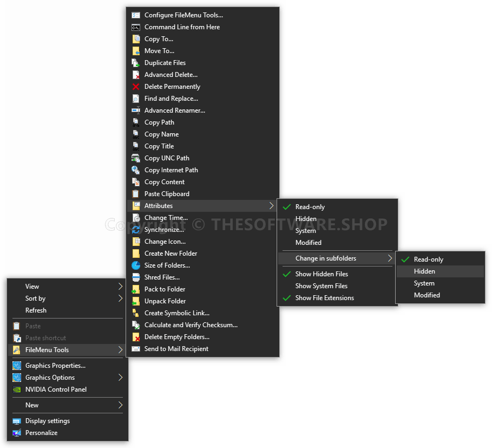Click the Size of Folders pie icon
The image size is (492, 448).
136,265
